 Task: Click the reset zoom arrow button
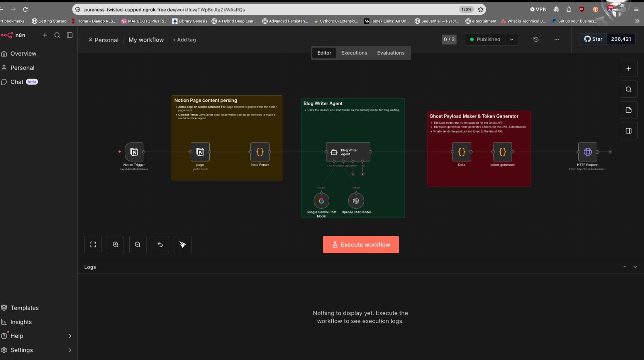tap(160, 244)
